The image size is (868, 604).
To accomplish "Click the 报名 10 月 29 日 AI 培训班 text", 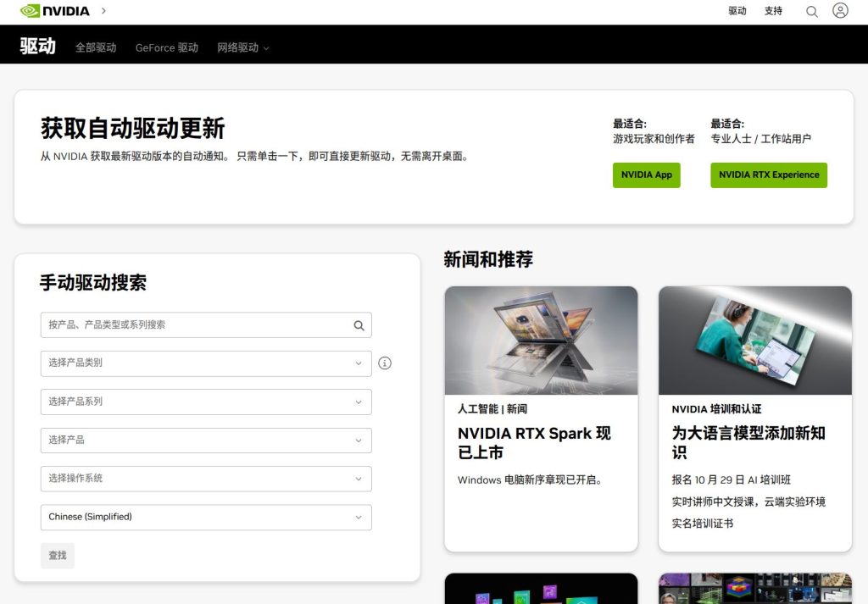I will coord(732,480).
